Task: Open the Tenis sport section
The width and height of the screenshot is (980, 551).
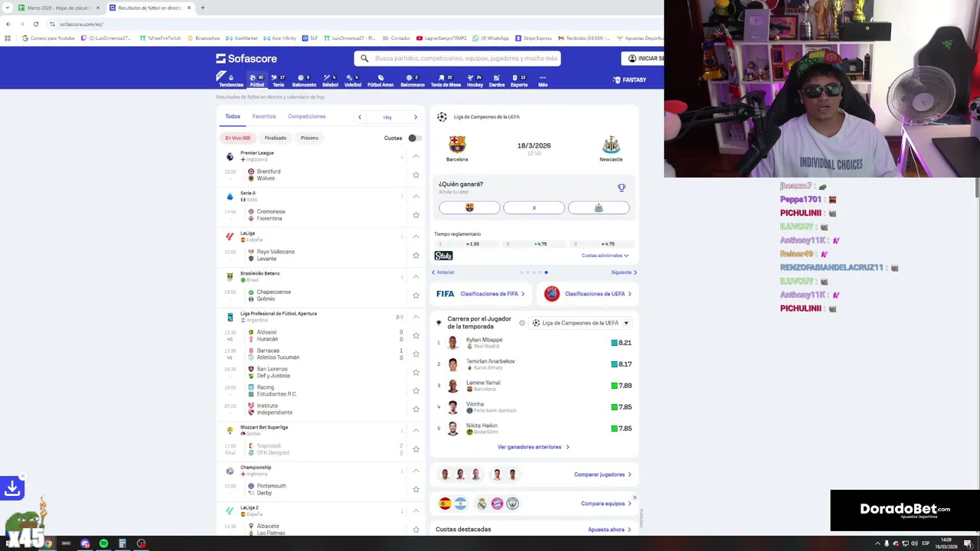Action: point(278,80)
